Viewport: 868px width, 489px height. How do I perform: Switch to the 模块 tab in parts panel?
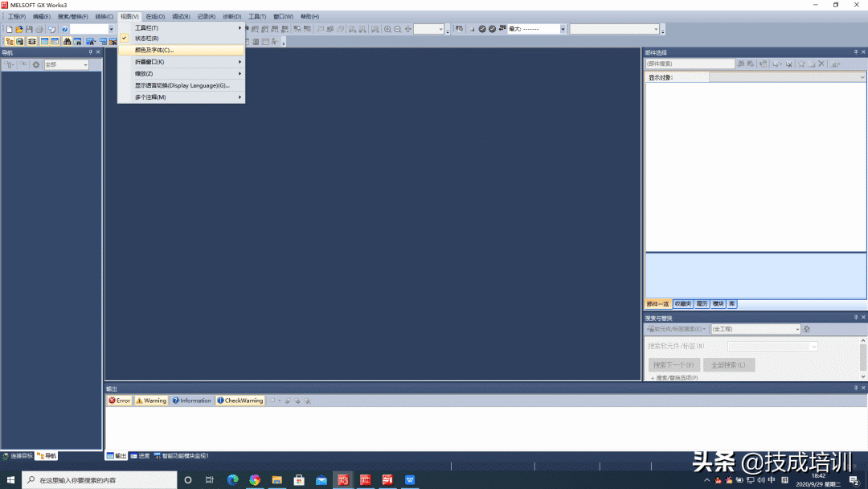[718, 304]
